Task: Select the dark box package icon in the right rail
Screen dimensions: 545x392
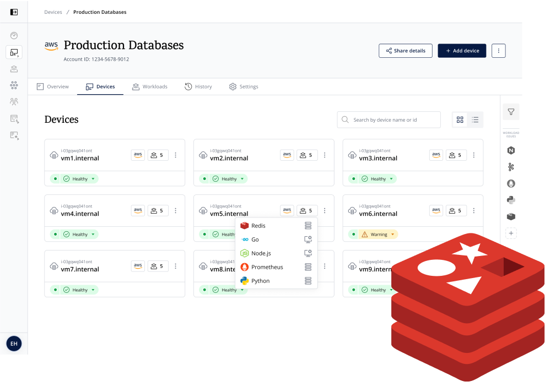Action: [x=511, y=217]
